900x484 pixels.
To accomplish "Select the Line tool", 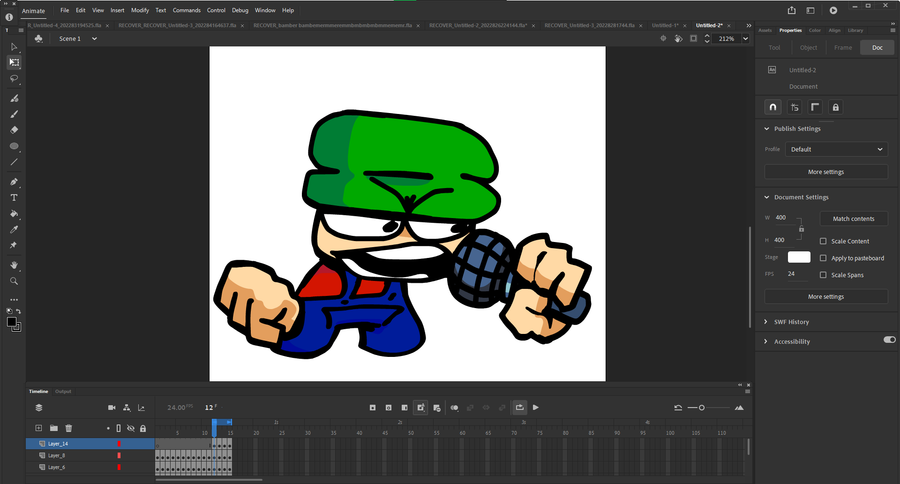I will pyautogui.click(x=14, y=162).
